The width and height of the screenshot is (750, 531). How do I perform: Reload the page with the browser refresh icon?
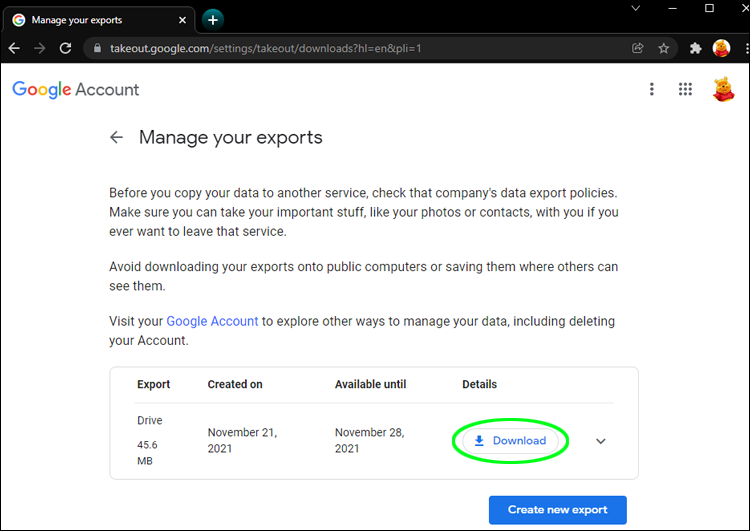pyautogui.click(x=66, y=48)
